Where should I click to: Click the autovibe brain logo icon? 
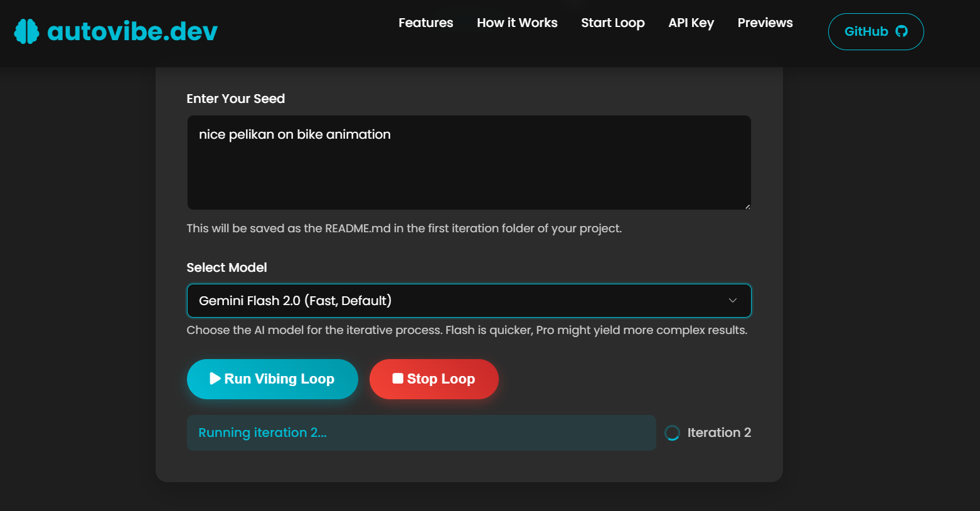click(26, 31)
